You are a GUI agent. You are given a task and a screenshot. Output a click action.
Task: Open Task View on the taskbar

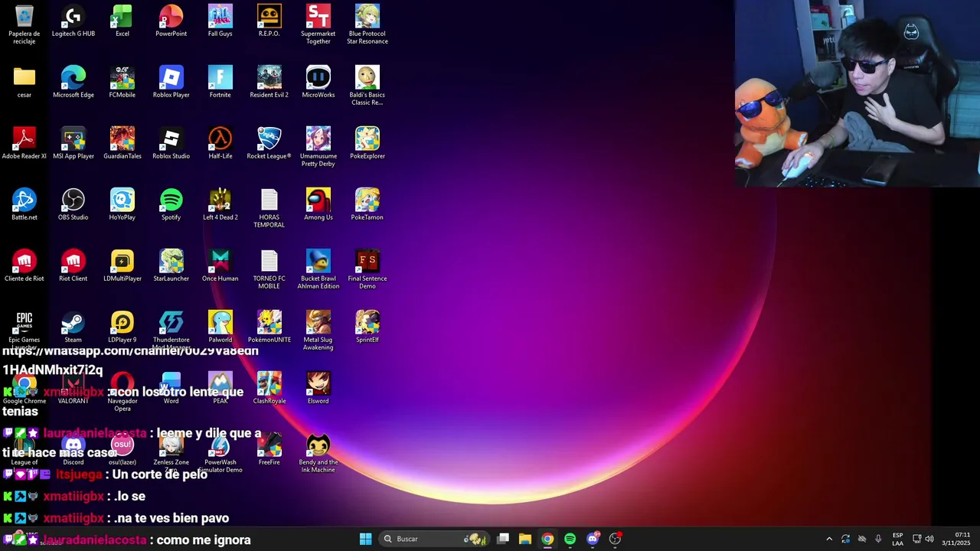coord(503,539)
